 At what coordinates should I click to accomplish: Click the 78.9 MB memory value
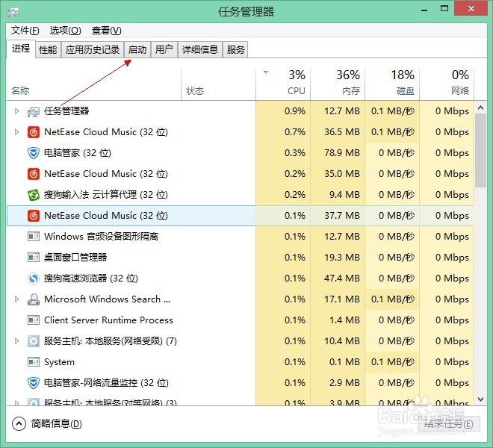point(342,153)
